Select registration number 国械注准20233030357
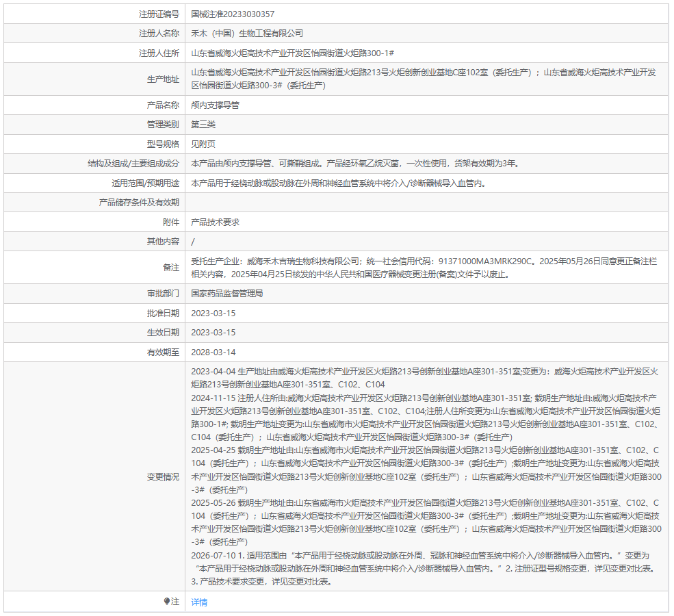674x616 pixels. [233, 14]
